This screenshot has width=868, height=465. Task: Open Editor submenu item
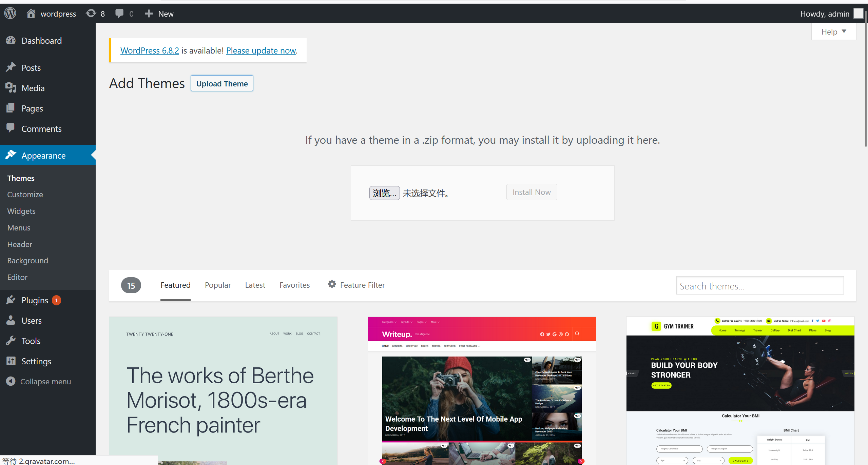click(17, 277)
